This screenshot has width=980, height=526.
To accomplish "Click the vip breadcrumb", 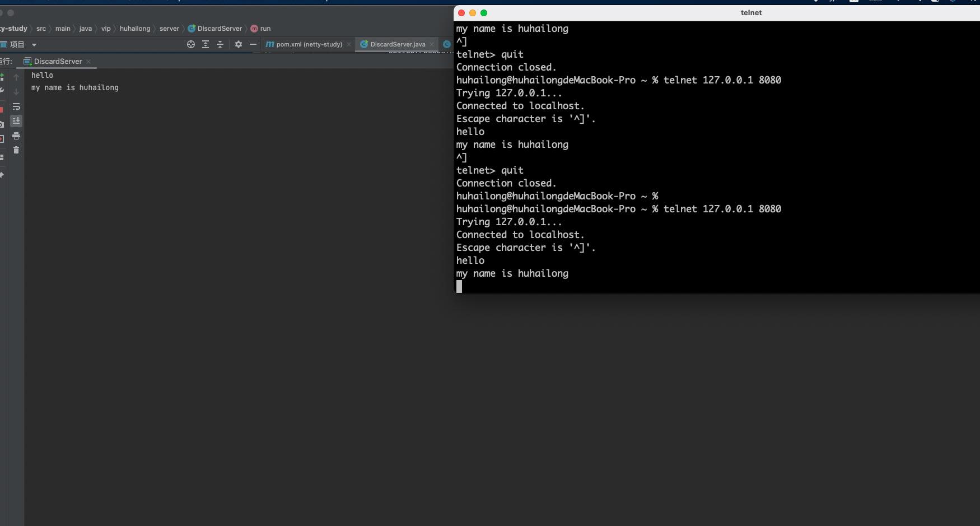I will 106,29.
